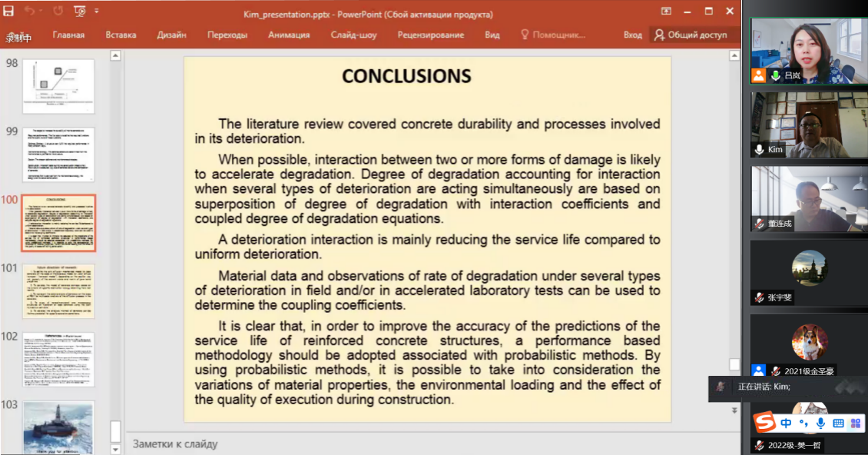Click the Undo arrow icon
Viewport: 868px width, 455px height.
(30, 12)
